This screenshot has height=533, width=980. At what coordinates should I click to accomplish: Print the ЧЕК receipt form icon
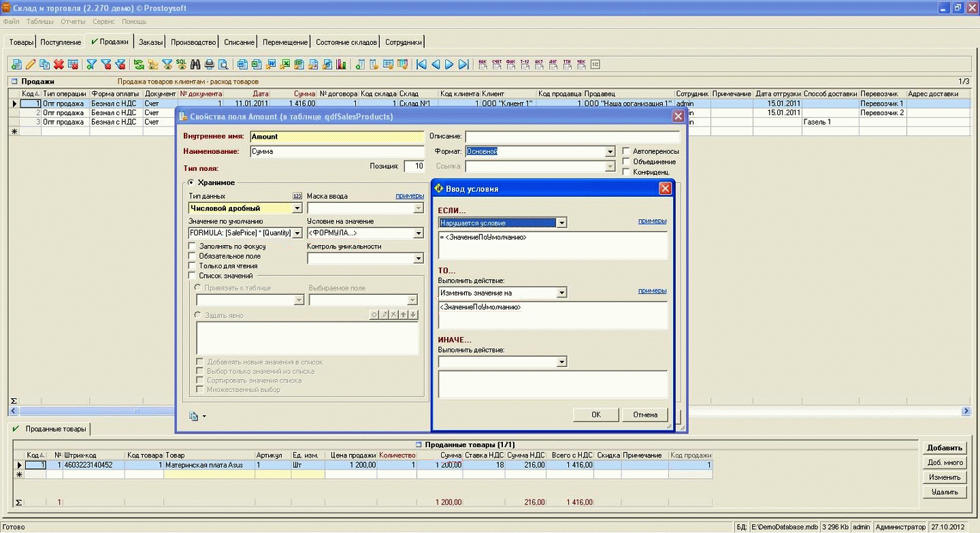tap(581, 64)
